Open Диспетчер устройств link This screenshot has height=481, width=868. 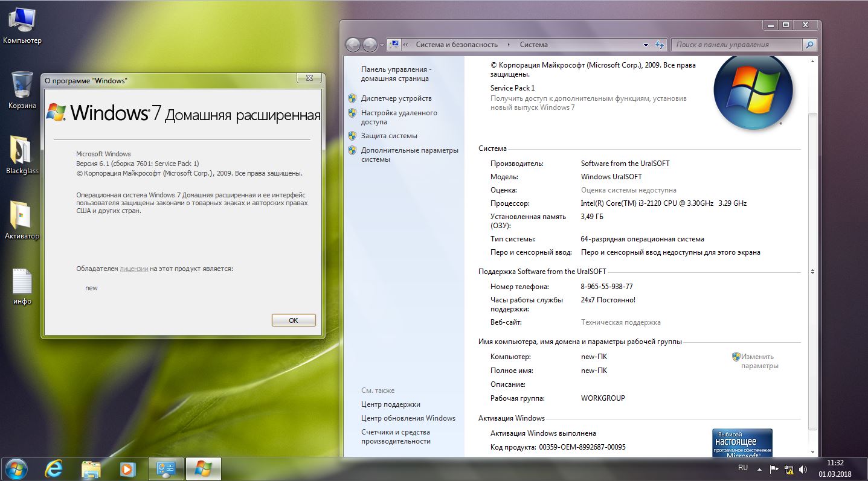[x=396, y=98]
